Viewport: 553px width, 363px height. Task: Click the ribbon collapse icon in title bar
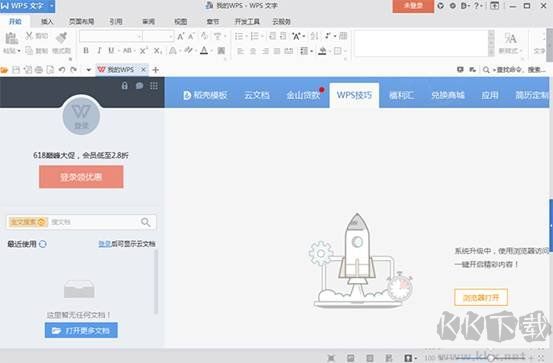tap(495, 6)
